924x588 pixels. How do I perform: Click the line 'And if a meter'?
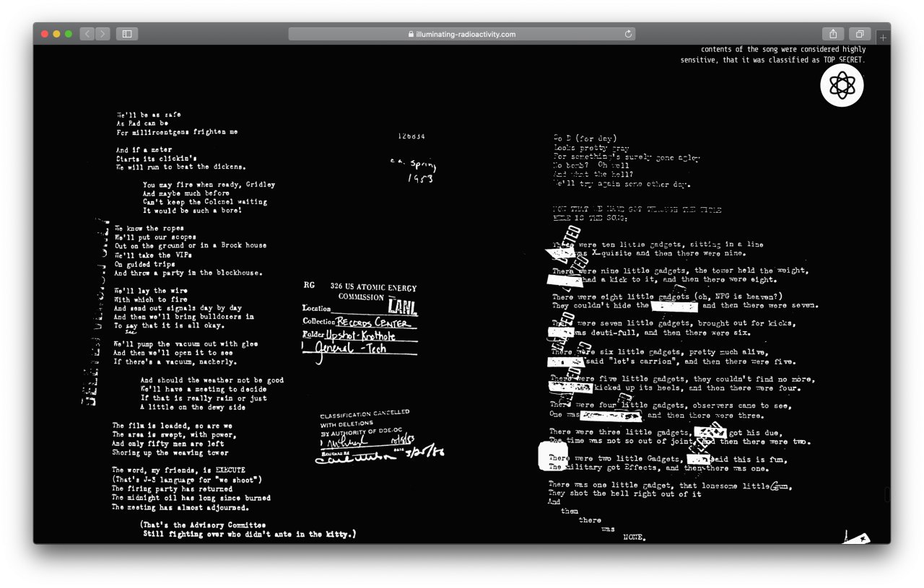point(144,150)
